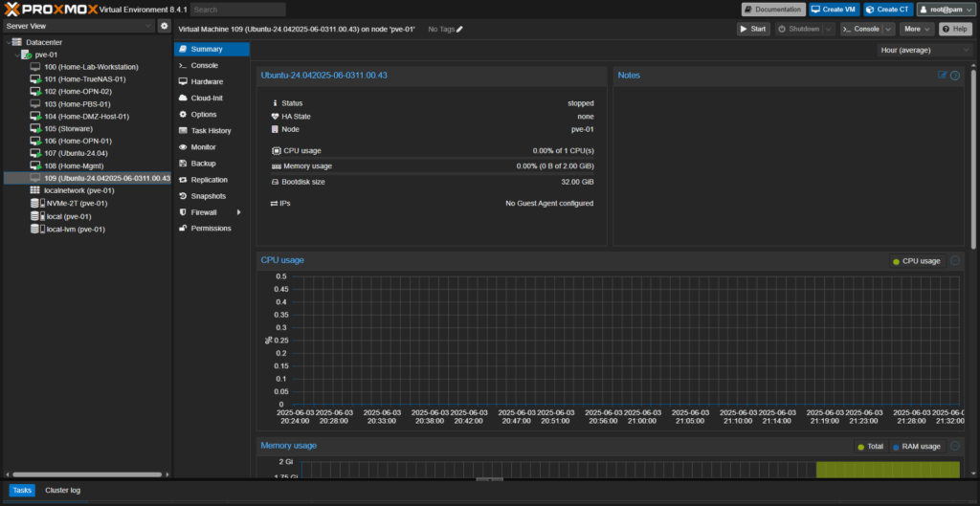Viewport: 980px width, 506px height.
Task: Toggle the Total series in Memory legend
Action: tap(870, 446)
